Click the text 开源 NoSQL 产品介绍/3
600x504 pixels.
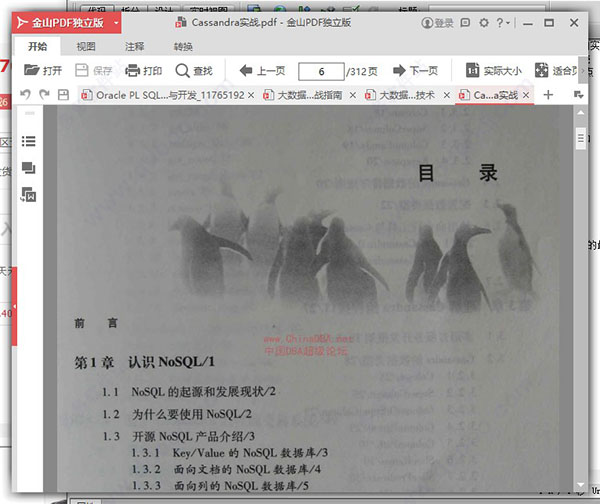(x=193, y=436)
